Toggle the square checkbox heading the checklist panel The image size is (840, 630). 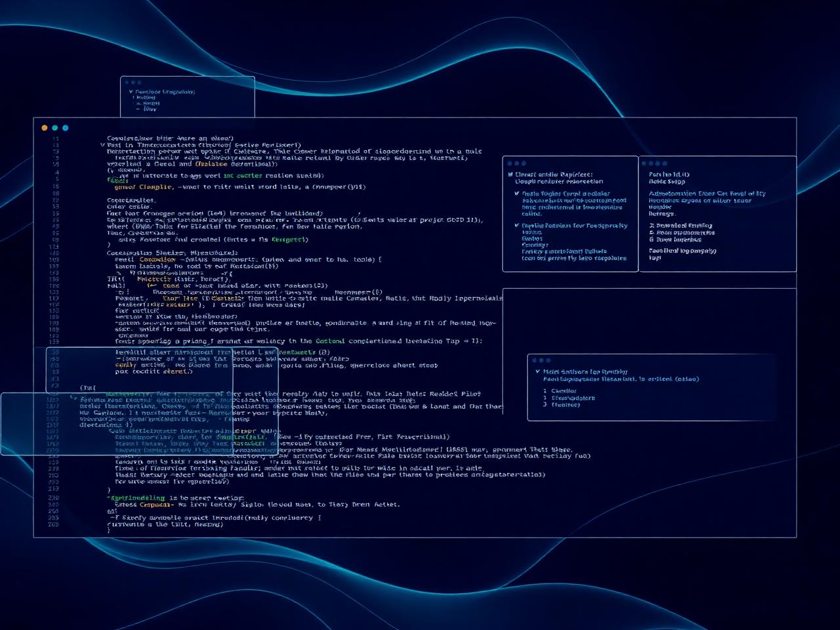click(x=510, y=175)
